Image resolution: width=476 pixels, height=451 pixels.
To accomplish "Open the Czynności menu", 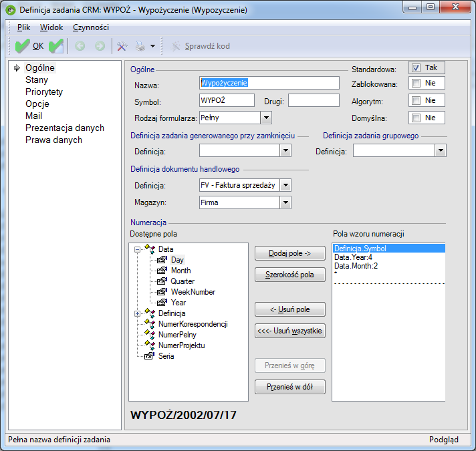I will click(x=91, y=27).
